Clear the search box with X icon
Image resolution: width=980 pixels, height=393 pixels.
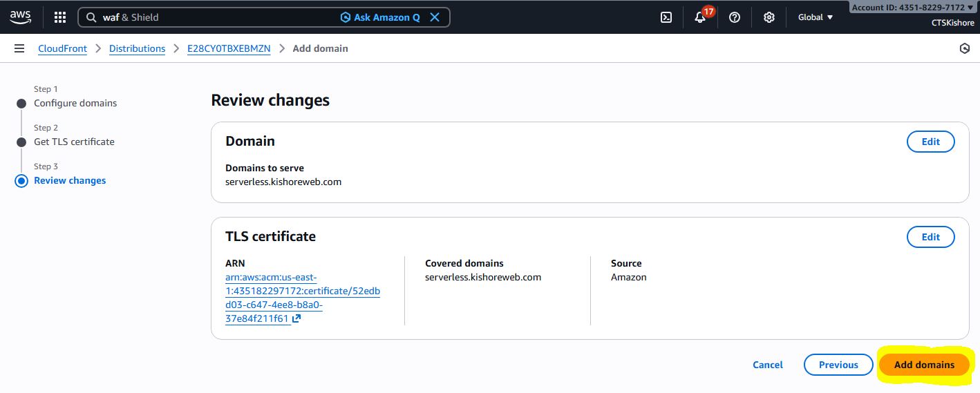point(435,17)
